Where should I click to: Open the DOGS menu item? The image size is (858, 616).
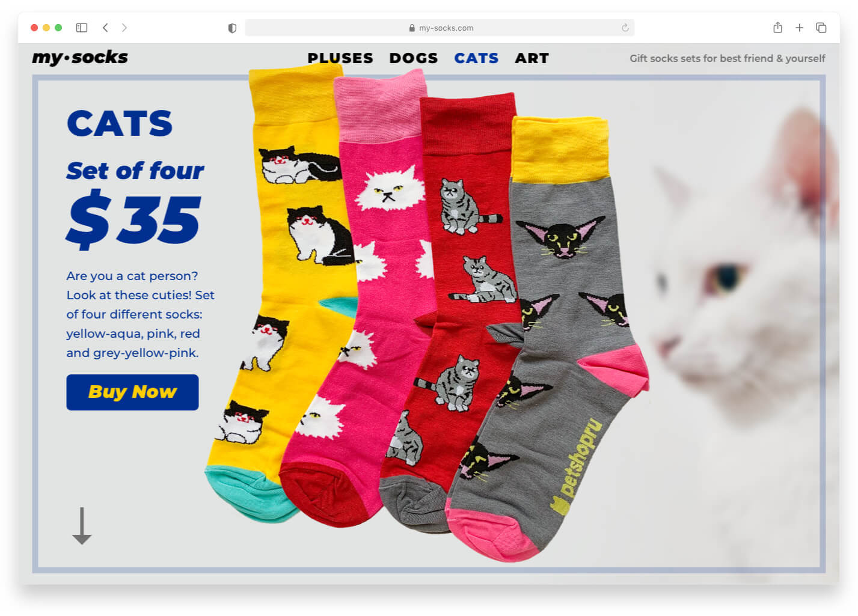click(413, 58)
